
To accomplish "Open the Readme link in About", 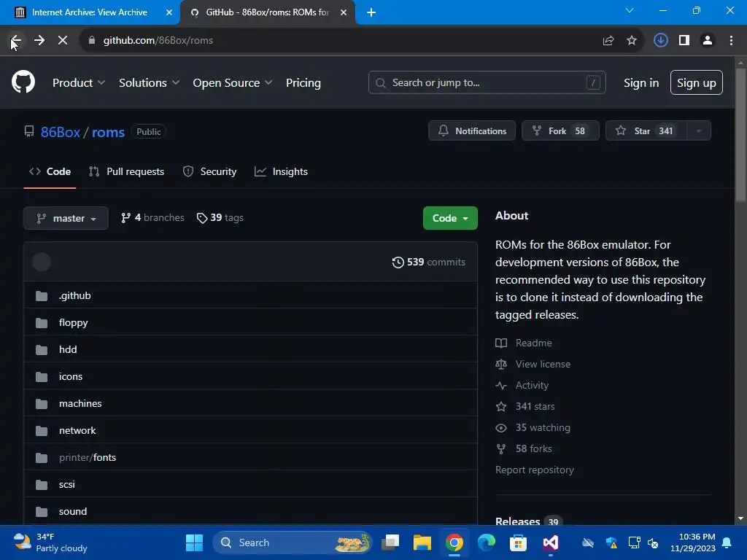I will pyautogui.click(x=533, y=343).
